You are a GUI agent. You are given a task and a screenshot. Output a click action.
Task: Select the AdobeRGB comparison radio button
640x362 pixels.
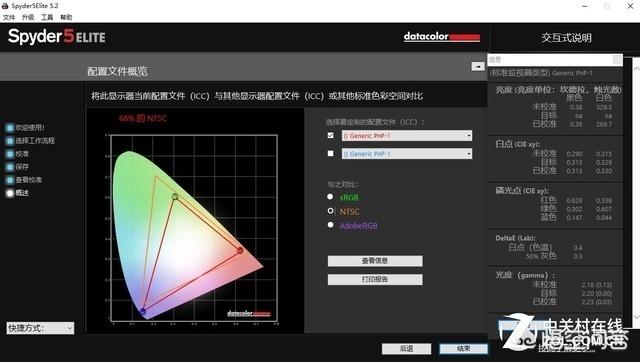pyautogui.click(x=330, y=225)
